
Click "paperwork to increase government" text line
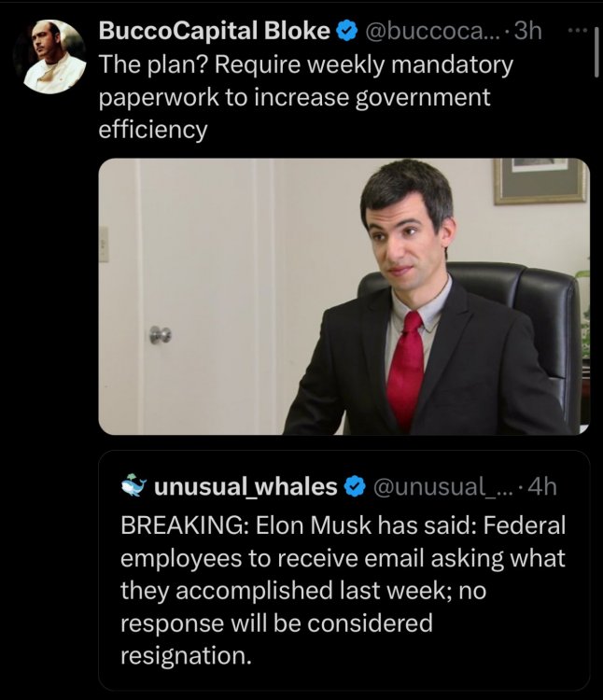point(294,97)
